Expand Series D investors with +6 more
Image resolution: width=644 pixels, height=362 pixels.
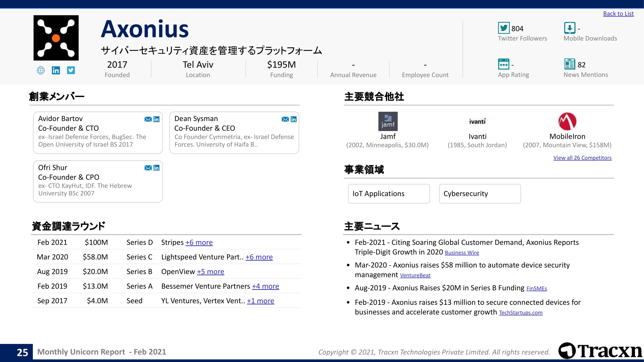(x=199, y=242)
